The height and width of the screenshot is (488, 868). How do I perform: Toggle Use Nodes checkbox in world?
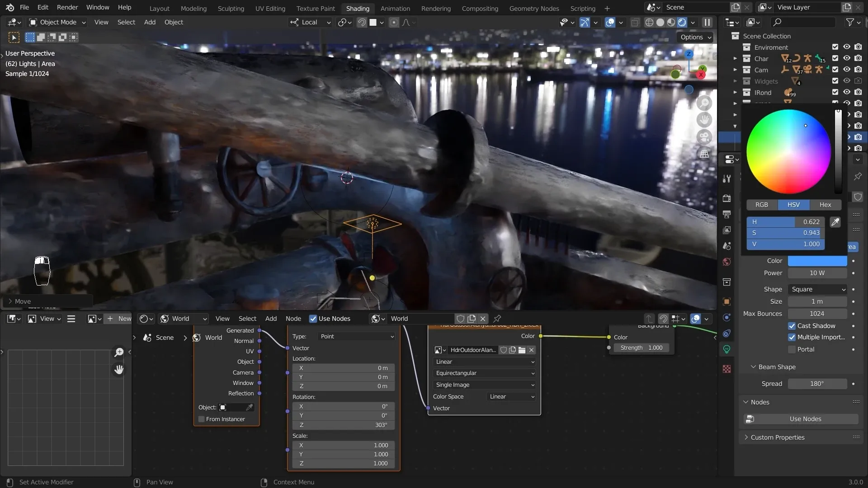click(312, 318)
